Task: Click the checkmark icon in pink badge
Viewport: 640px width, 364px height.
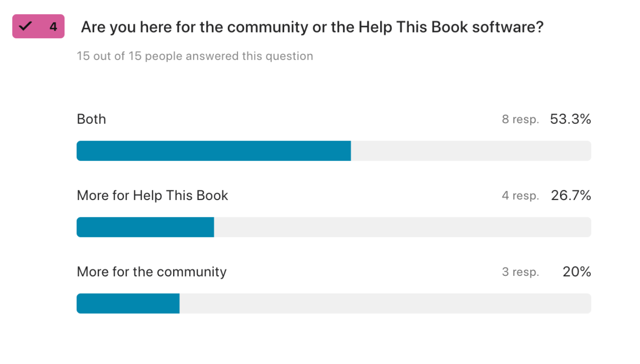Action: click(26, 26)
